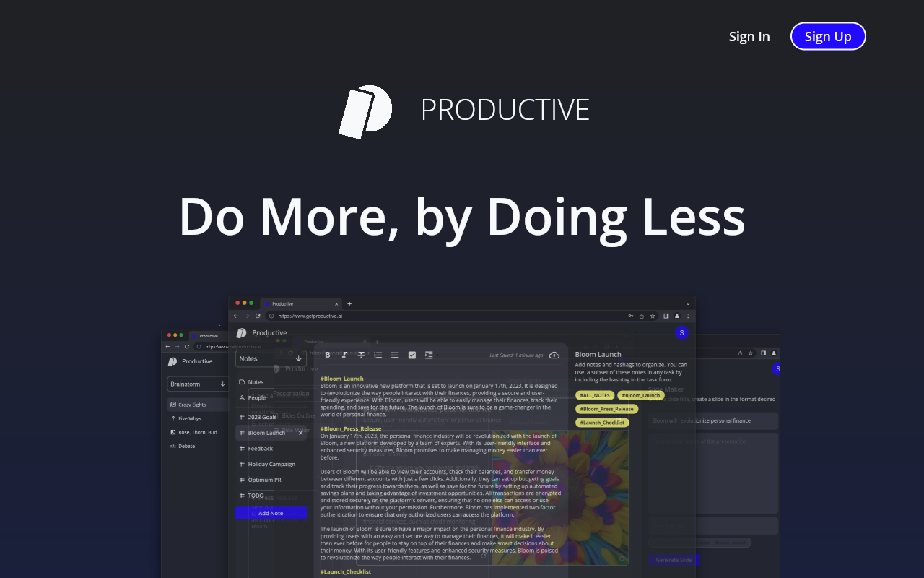The height and width of the screenshot is (578, 924).
Task: Open the 2023 Goals note
Action: click(271, 417)
